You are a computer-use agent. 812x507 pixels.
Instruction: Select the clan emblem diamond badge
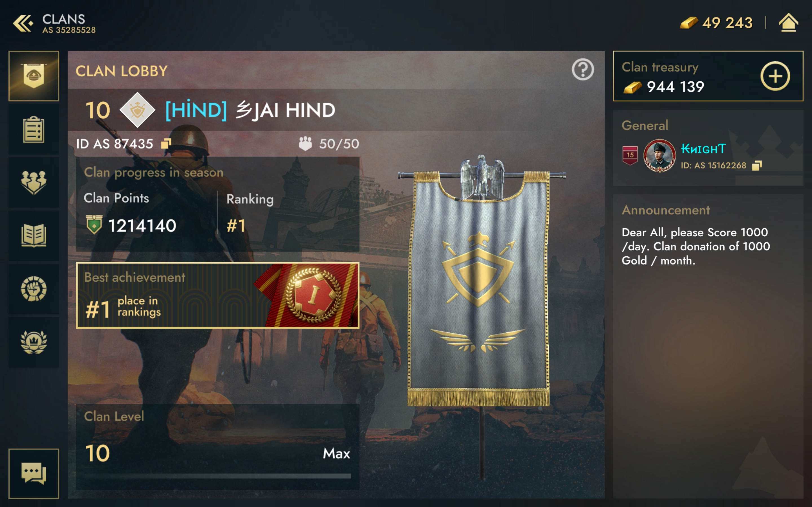137,110
